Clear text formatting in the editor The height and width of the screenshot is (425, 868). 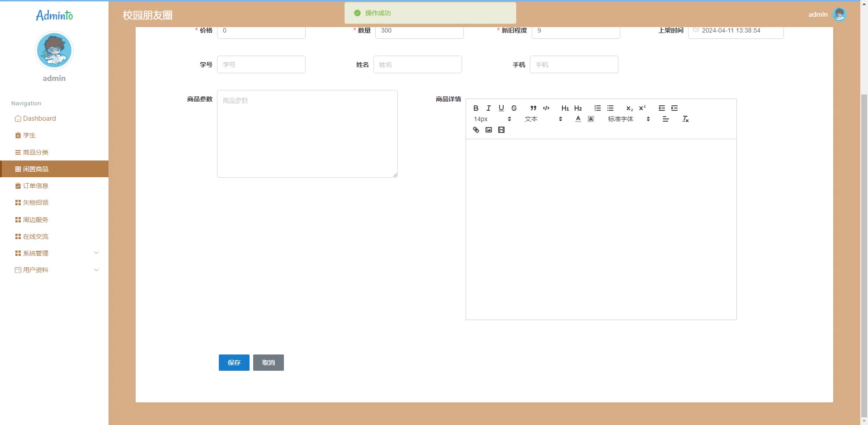(685, 119)
